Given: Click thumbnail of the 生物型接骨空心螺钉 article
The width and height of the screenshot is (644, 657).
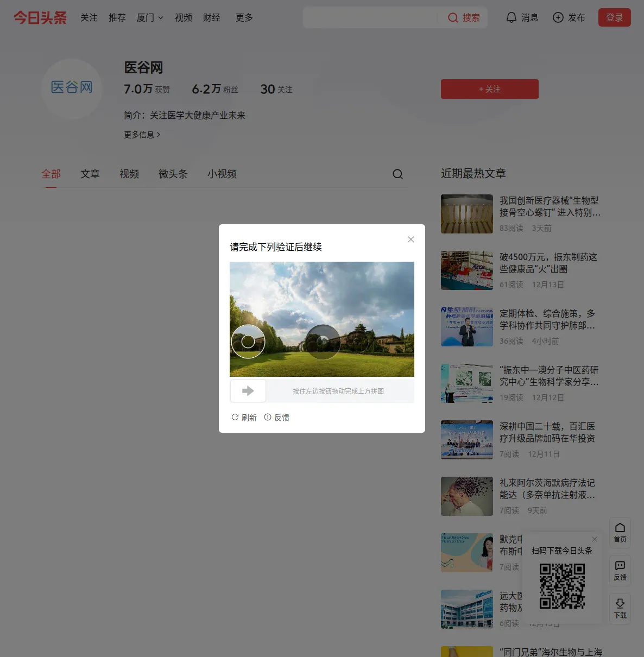Looking at the screenshot, I should tap(467, 214).
